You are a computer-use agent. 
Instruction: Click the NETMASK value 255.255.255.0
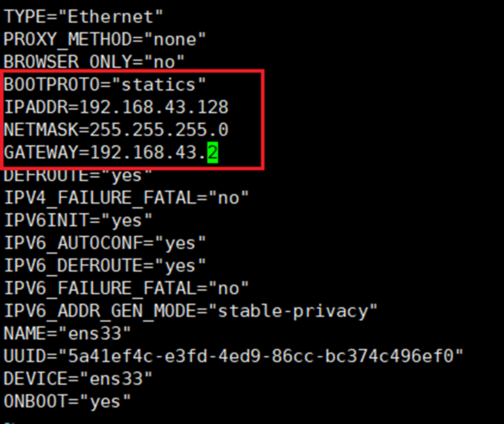[159, 130]
